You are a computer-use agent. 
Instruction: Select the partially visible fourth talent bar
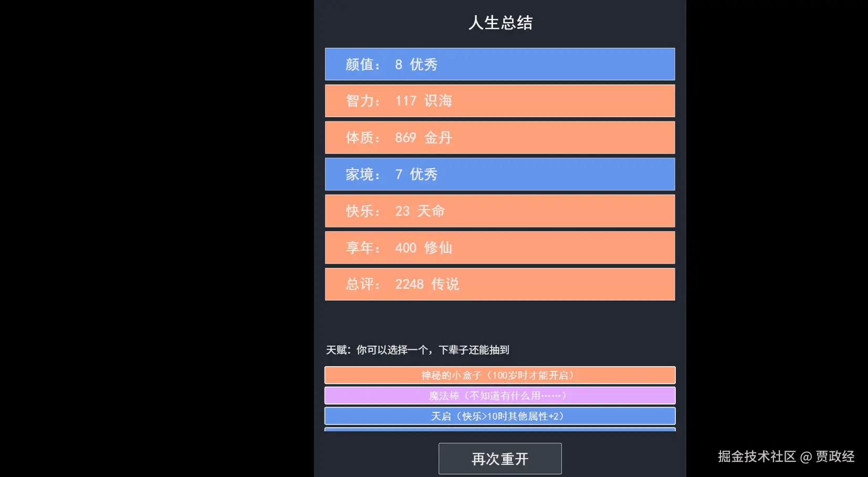click(499, 431)
